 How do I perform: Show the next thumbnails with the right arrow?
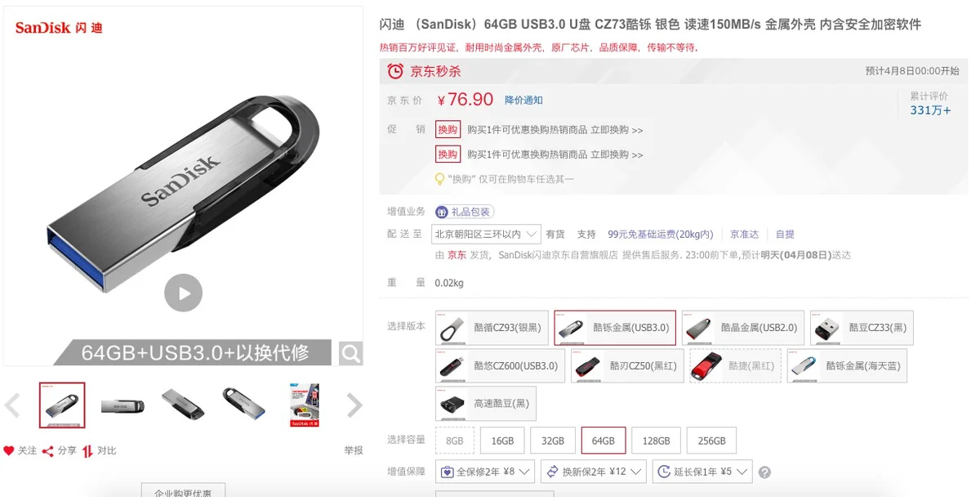[x=354, y=405]
